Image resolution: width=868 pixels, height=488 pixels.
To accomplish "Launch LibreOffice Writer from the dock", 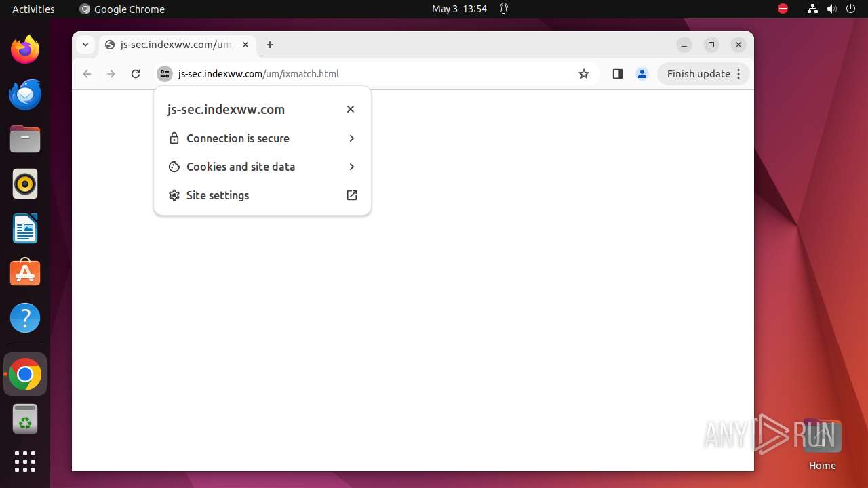I will 25,228.
